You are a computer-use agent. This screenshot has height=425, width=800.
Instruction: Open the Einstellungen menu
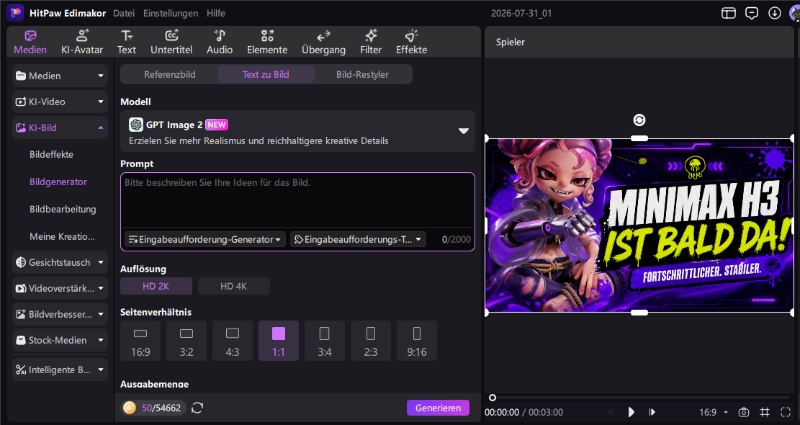tap(170, 13)
